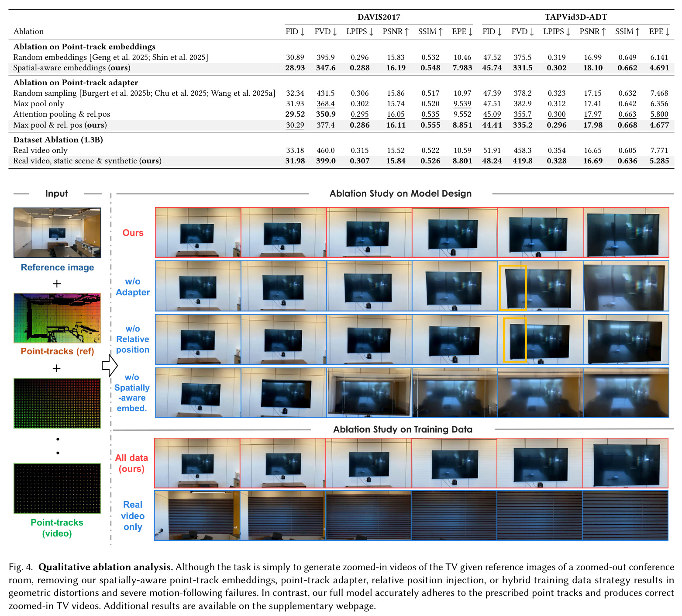The height and width of the screenshot is (616, 682).
Task: Click the 'Max pool only' row label
Action: click(38, 104)
